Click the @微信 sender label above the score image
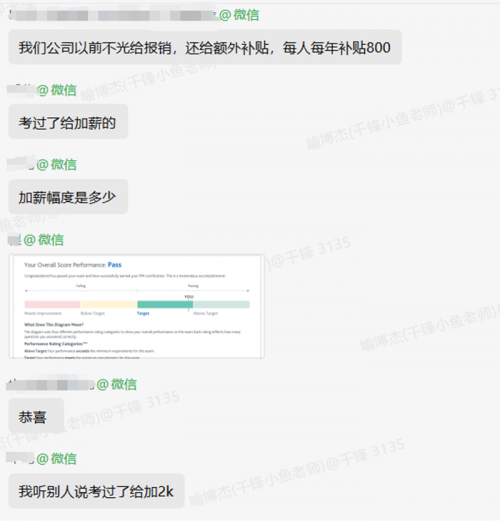500x522 pixels. [44, 240]
